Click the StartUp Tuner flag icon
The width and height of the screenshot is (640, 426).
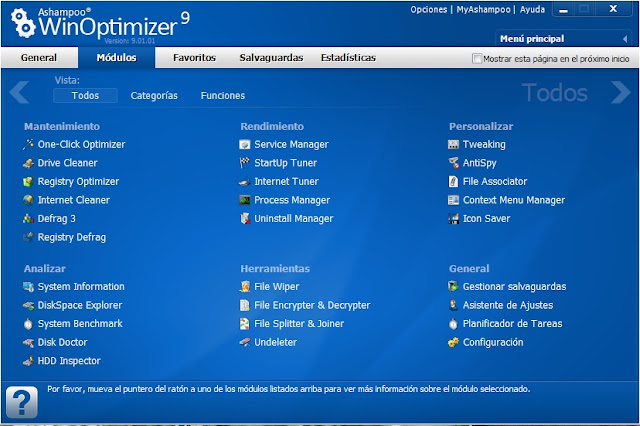tap(244, 163)
